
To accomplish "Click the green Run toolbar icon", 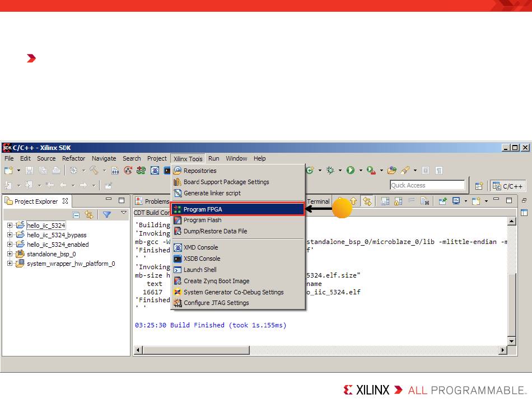I will 351,170.
